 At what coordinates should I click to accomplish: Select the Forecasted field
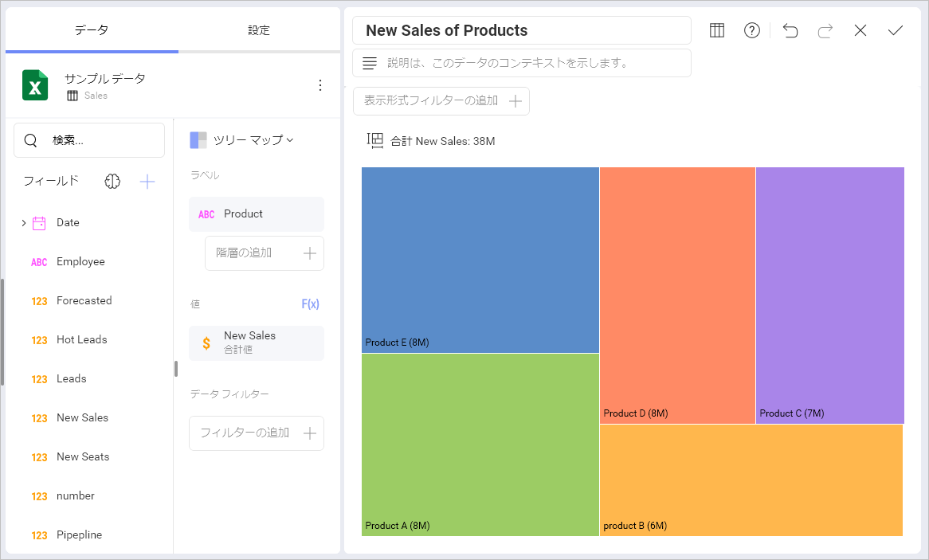(84, 301)
